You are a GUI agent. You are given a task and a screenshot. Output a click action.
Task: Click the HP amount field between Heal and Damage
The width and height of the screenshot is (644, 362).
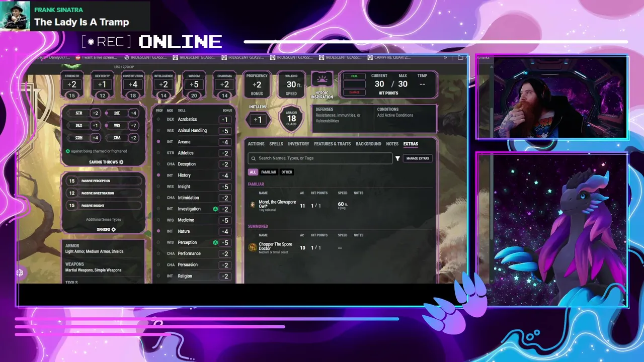pos(355,84)
